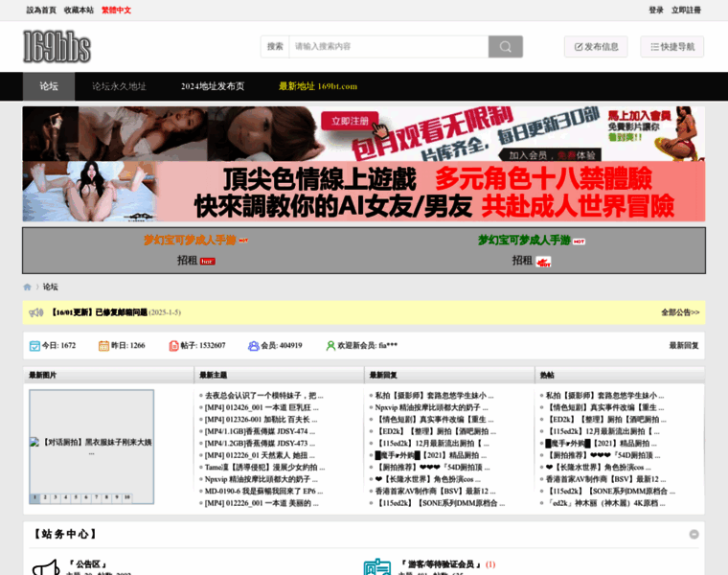Open the 已修复邮箱问题 announcement
This screenshot has height=575, width=728.
click(x=98, y=312)
